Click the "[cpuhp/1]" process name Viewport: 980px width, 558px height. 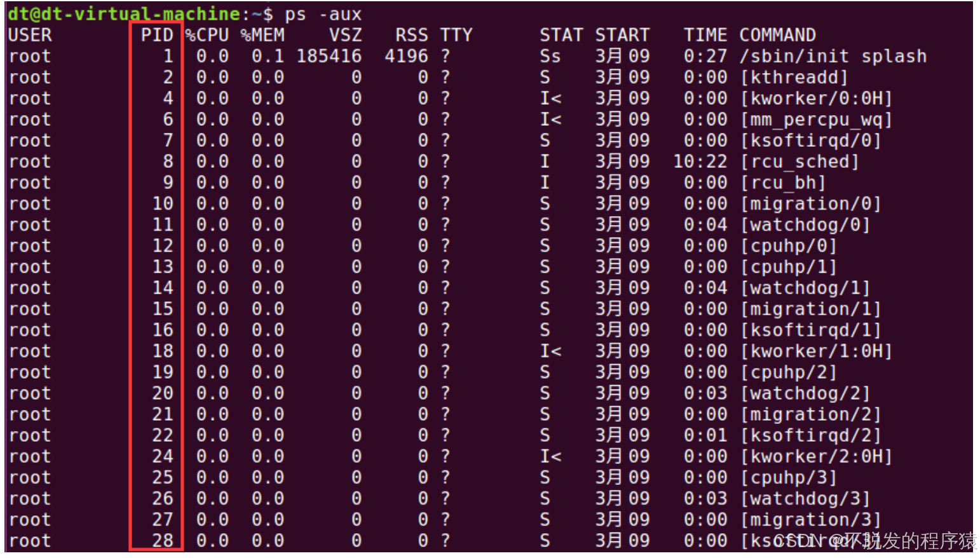[x=789, y=266]
